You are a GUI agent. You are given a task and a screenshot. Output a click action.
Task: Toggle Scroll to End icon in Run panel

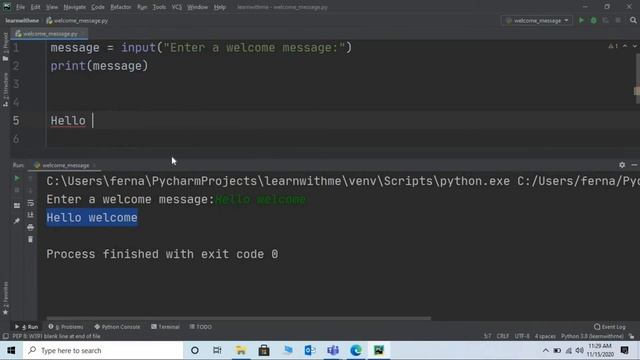(x=31, y=215)
